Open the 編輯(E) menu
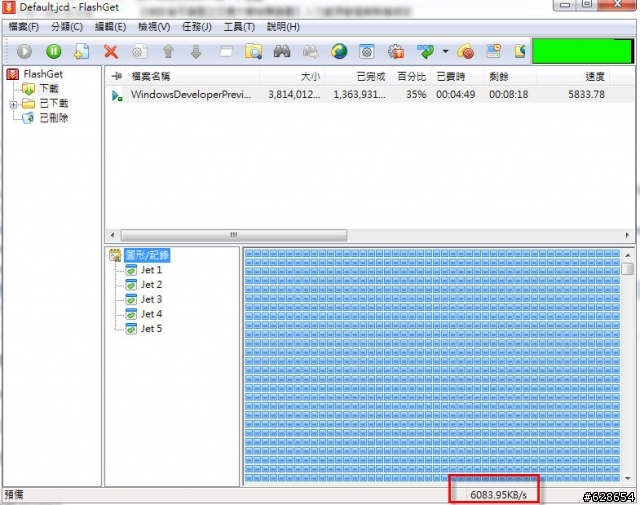Screen dimensions: 640x505 click(x=110, y=27)
